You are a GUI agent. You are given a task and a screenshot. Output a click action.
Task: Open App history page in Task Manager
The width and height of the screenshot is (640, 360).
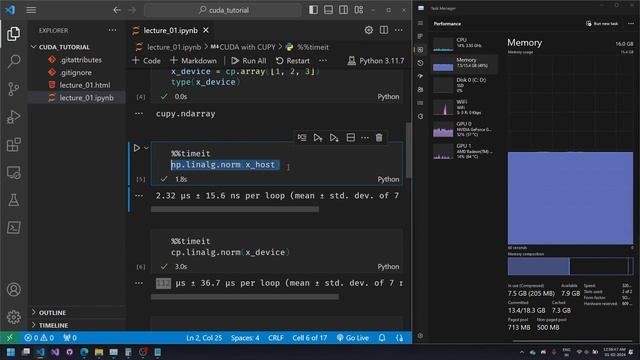(x=420, y=63)
